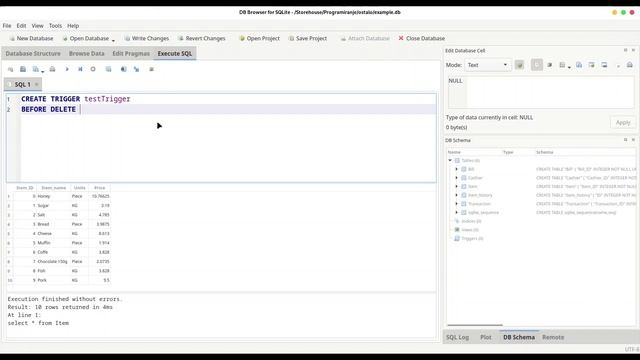The image size is (640, 360).
Task: Select the Triggers node in schema tree
Action: pos(472,238)
